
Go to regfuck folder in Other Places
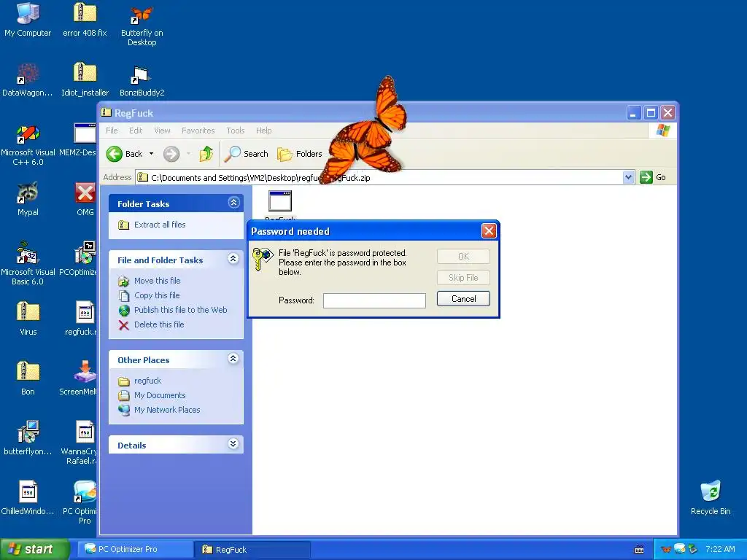(147, 381)
